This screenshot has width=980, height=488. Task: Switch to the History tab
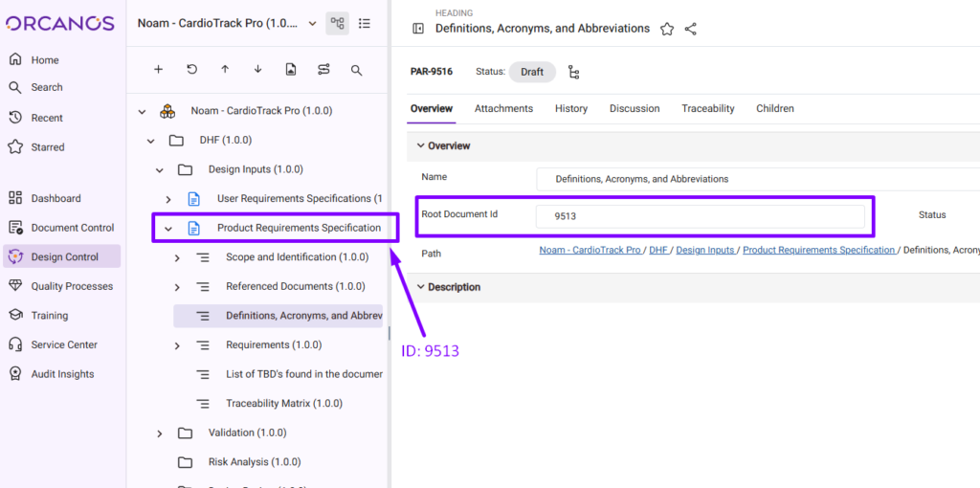click(570, 109)
